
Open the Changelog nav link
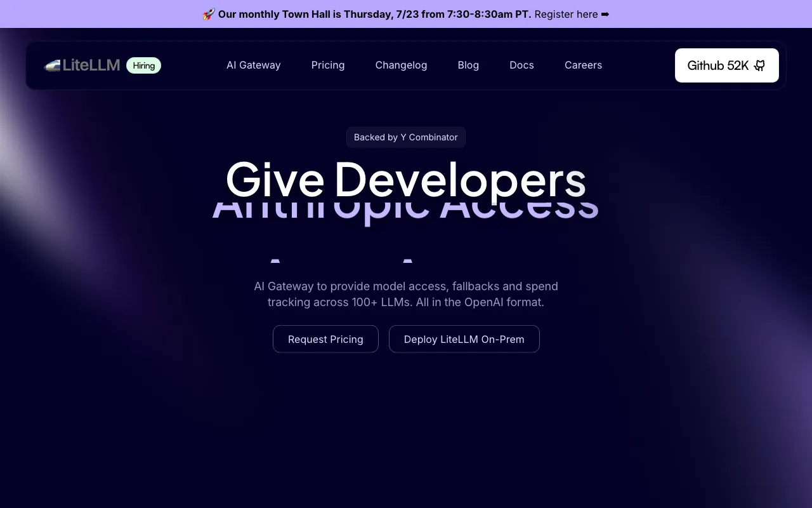click(401, 65)
